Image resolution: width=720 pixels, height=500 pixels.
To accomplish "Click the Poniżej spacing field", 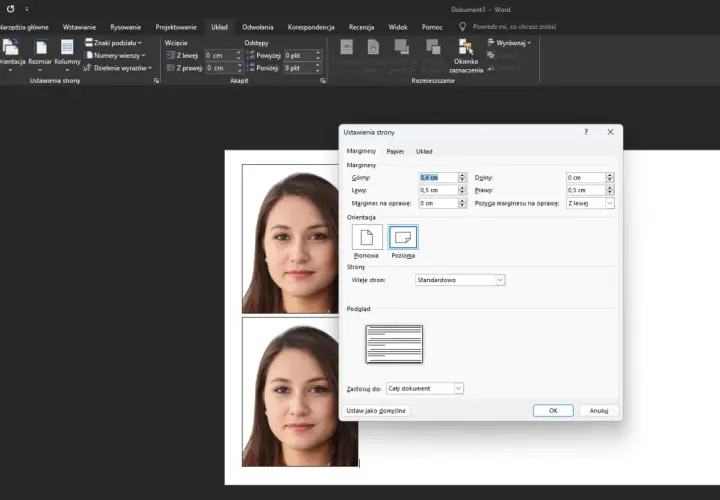I will 302,68.
